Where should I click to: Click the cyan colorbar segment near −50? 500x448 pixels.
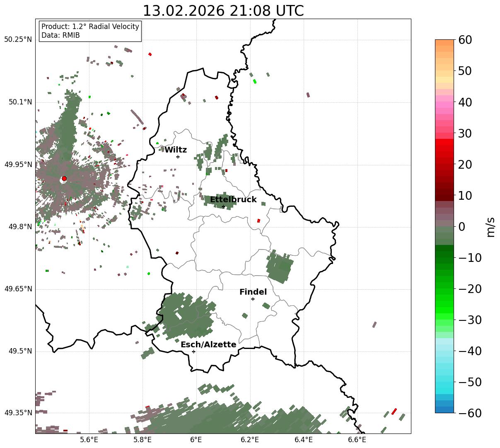tap(444, 382)
